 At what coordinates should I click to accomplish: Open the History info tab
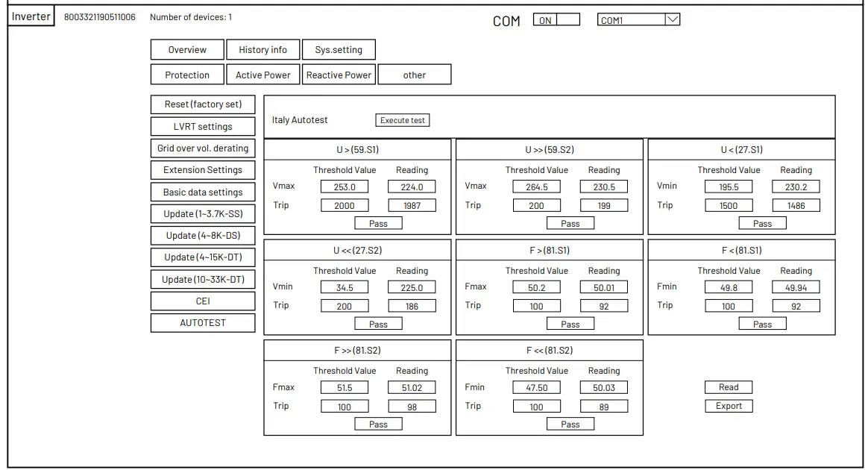(x=262, y=49)
